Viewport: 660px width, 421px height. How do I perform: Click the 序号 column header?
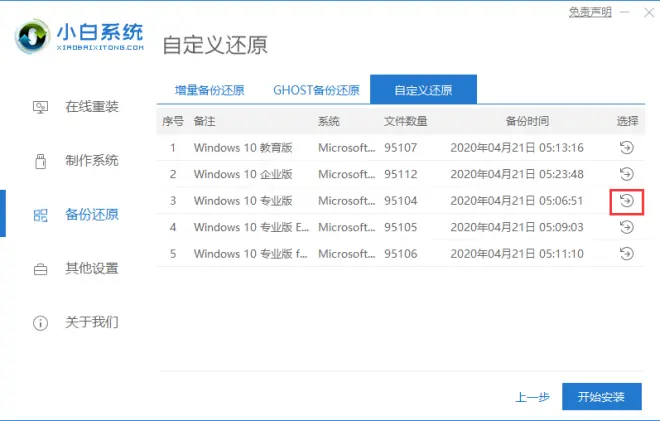[x=173, y=122]
